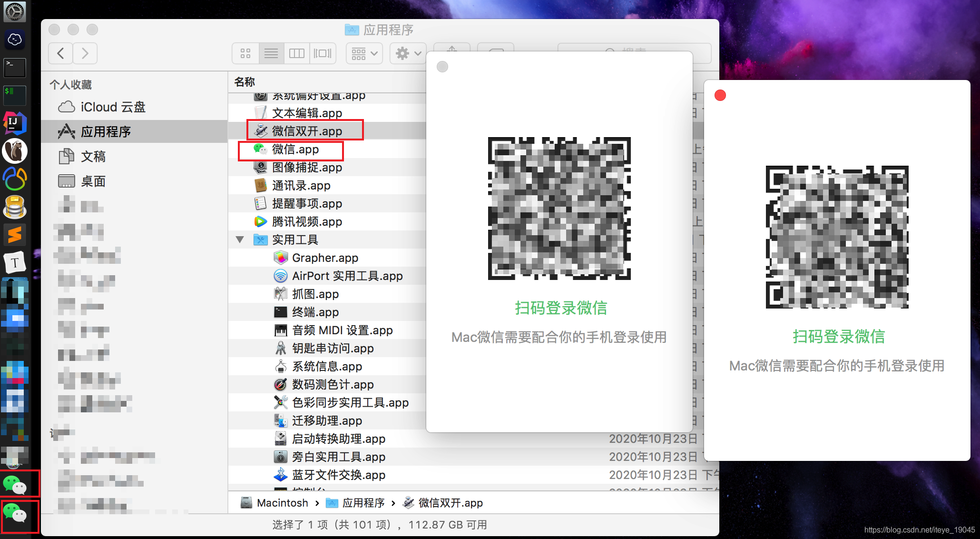The image size is (980, 539).
Task: Open Typora from the dock
Action: pos(15,262)
